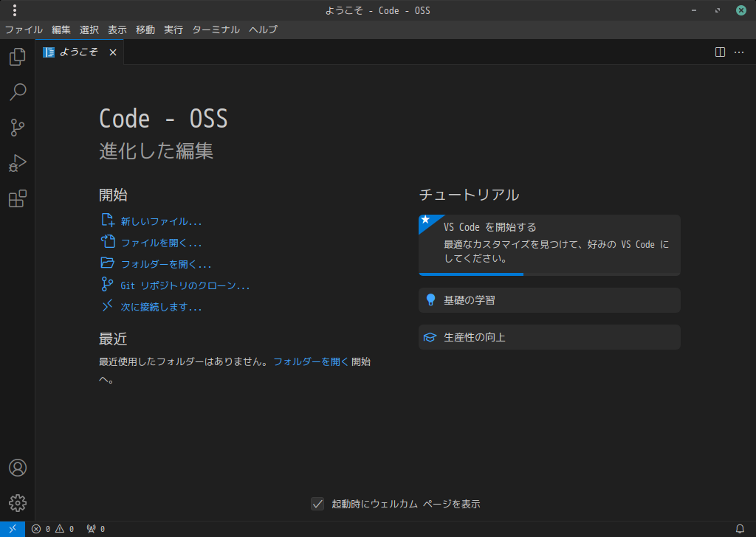Close the Code - OSS window

pos(741,10)
